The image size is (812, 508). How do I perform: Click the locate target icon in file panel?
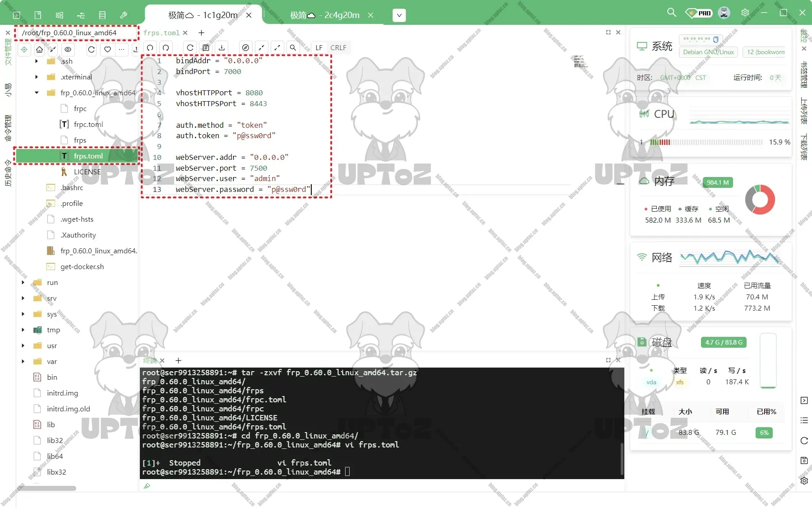pos(24,49)
